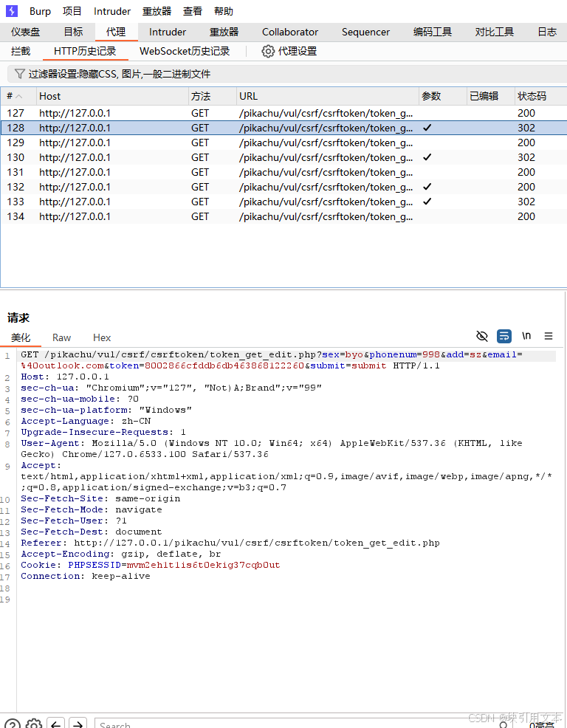This screenshot has width=567, height=728.
Task: Open the WebSocket历史记录 sub-tab
Action: point(185,51)
